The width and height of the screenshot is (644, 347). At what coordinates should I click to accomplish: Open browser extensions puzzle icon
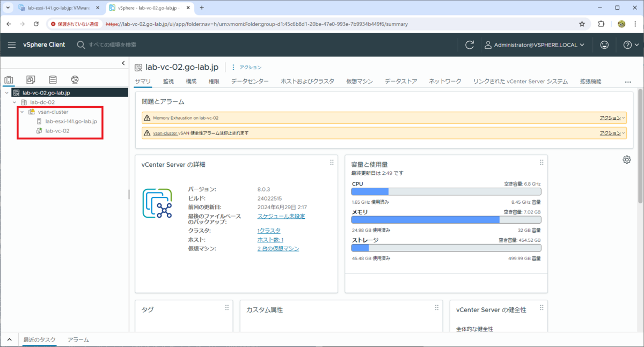click(x=601, y=24)
